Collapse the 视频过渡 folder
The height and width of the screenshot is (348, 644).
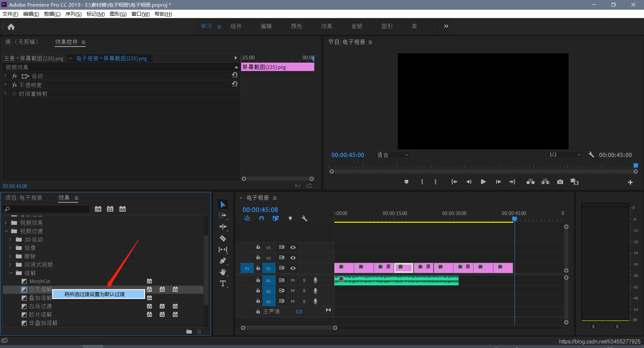6,231
